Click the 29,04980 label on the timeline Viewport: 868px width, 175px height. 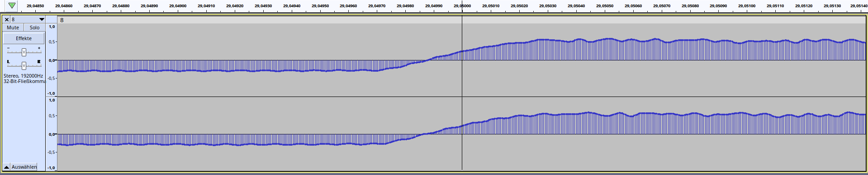tap(405, 6)
